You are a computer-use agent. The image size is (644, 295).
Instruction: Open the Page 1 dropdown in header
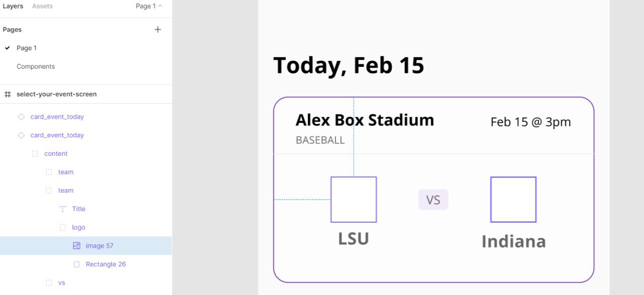pyautogui.click(x=149, y=6)
